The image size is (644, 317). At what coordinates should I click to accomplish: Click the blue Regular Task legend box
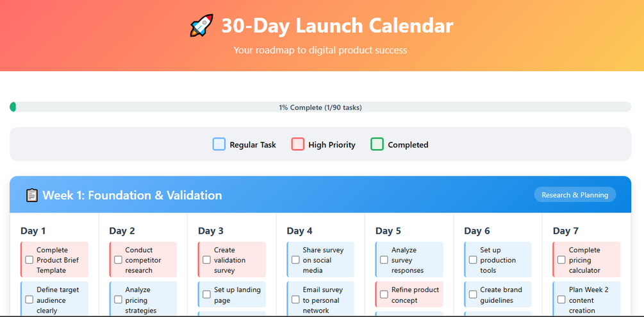pos(219,144)
